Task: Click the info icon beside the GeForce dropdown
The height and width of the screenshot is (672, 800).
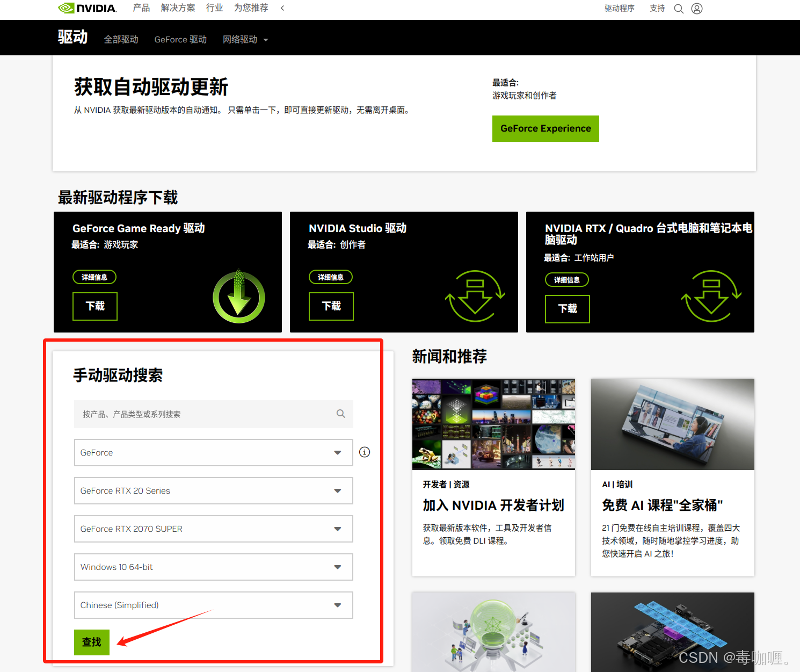Action: (365, 452)
